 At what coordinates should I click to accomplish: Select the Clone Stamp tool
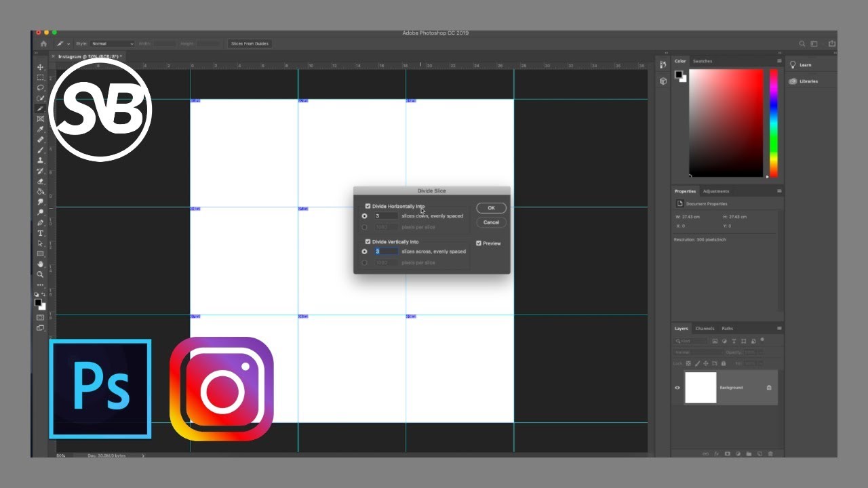41,161
